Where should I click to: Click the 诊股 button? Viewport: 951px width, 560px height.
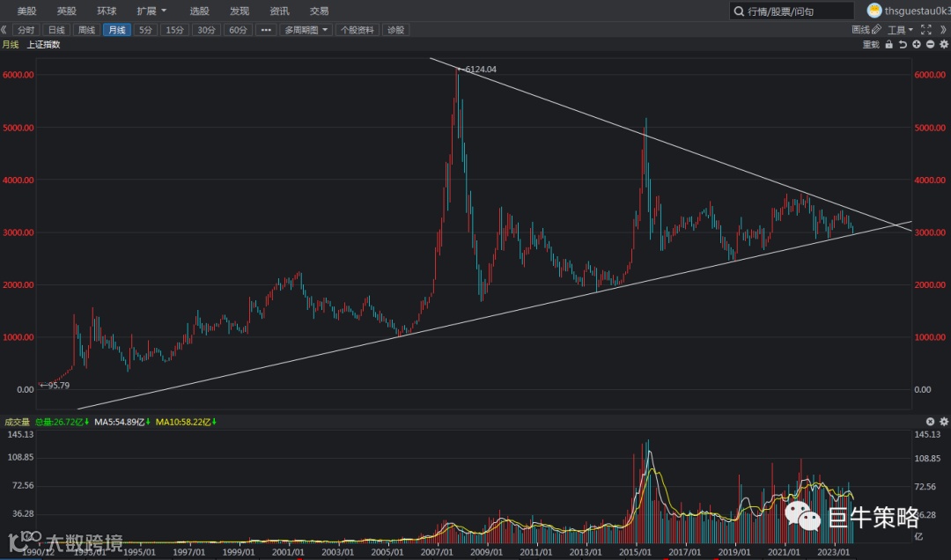click(396, 30)
